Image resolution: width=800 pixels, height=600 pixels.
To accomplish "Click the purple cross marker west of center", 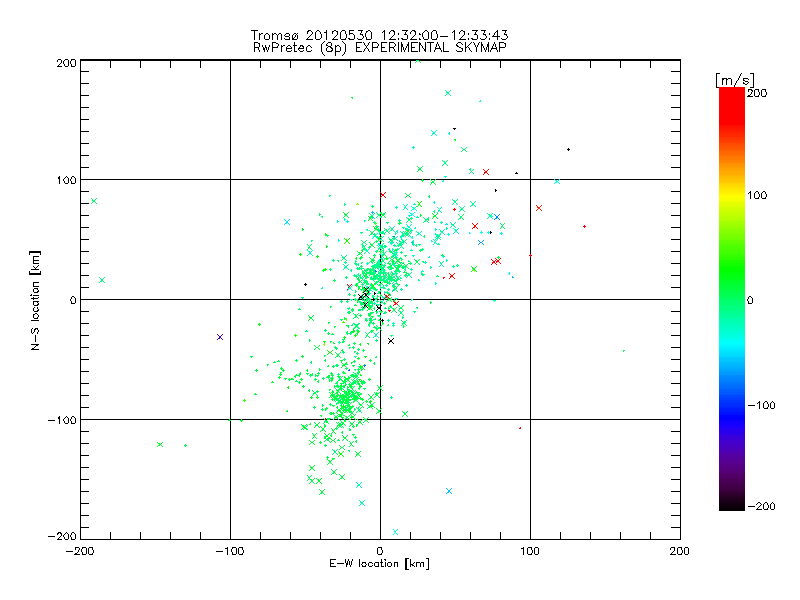I will pyautogui.click(x=220, y=337).
